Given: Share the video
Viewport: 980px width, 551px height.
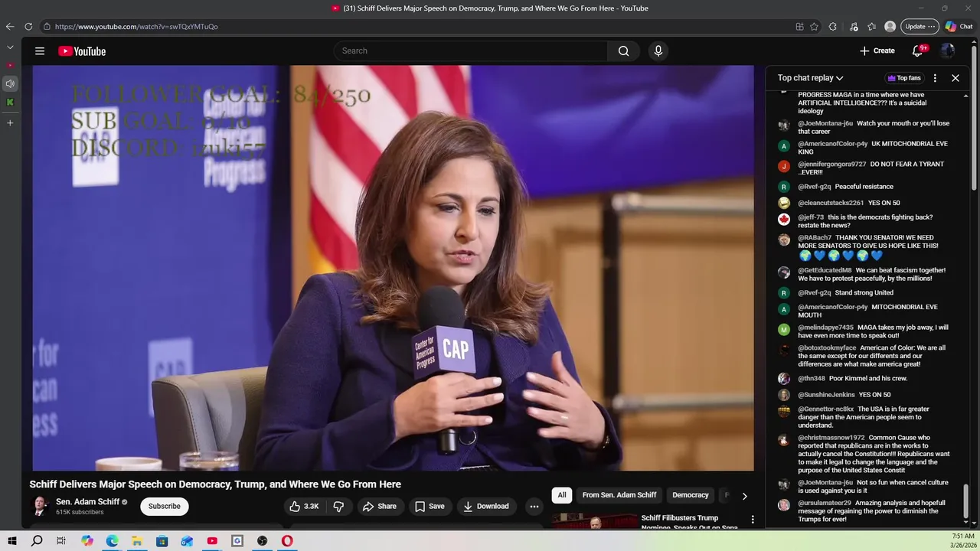Looking at the screenshot, I should click(x=380, y=506).
